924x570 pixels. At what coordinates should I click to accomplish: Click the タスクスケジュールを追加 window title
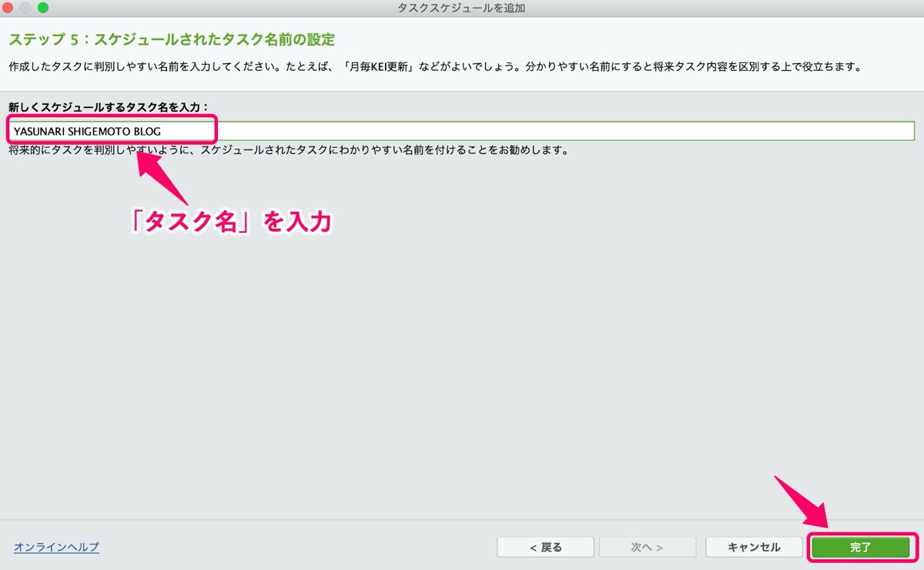tap(461, 8)
